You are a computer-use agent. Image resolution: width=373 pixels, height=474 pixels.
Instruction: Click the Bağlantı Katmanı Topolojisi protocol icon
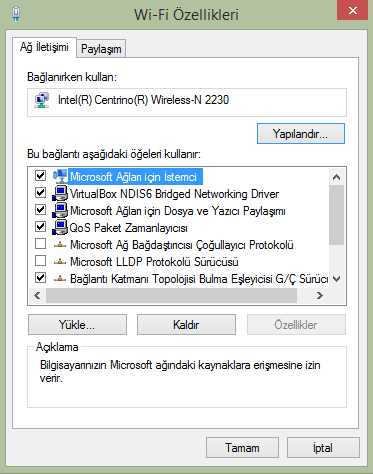[60, 279]
